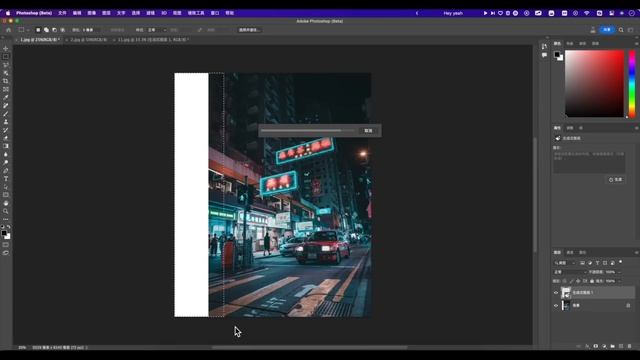This screenshot has width=640, height=360.
Task: Click the play control in macOS menu bar
Action: point(485,13)
